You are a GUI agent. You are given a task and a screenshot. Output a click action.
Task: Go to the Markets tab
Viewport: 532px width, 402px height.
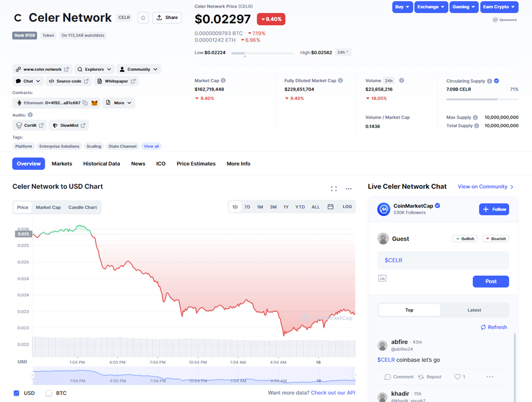point(62,164)
